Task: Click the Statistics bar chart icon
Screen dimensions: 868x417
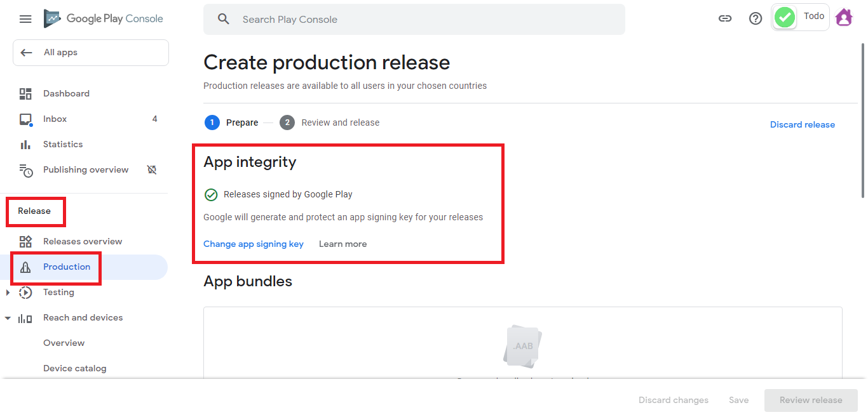Action: (x=25, y=145)
